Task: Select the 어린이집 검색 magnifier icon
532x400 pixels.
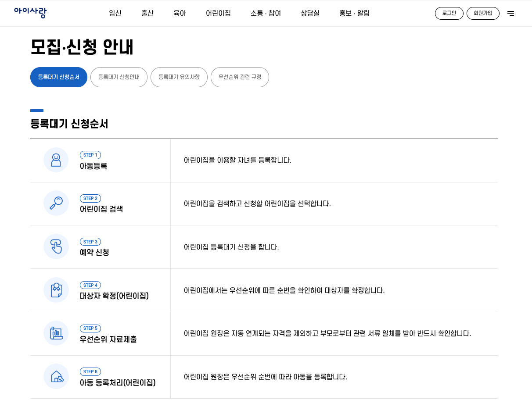Action: 56,203
